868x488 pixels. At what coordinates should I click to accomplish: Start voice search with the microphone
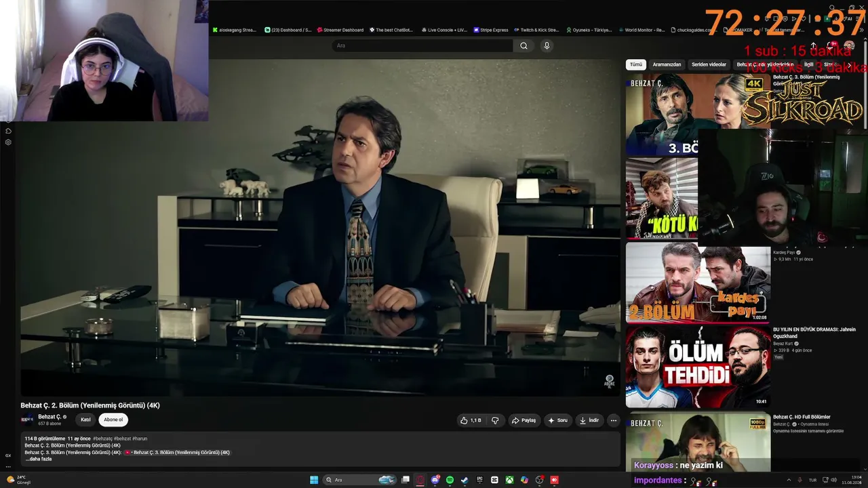547,45
